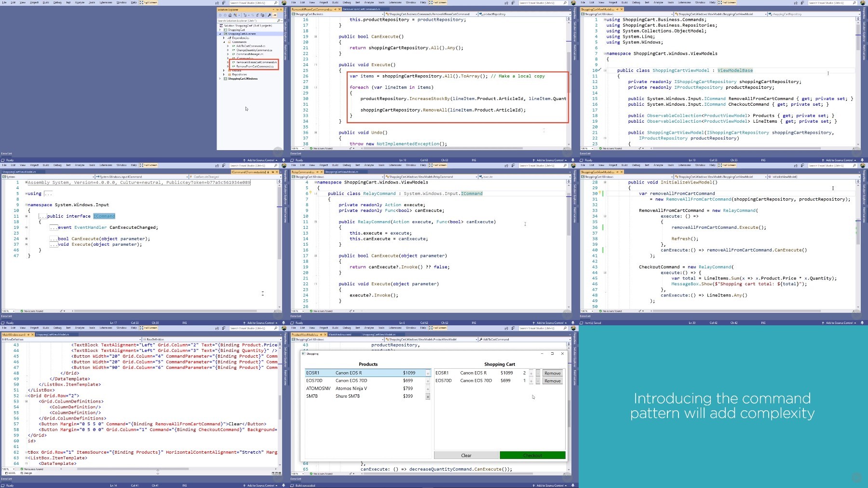Click plus button for Shure SM7B product
Screen dimensions: 868x488
[x=428, y=396]
